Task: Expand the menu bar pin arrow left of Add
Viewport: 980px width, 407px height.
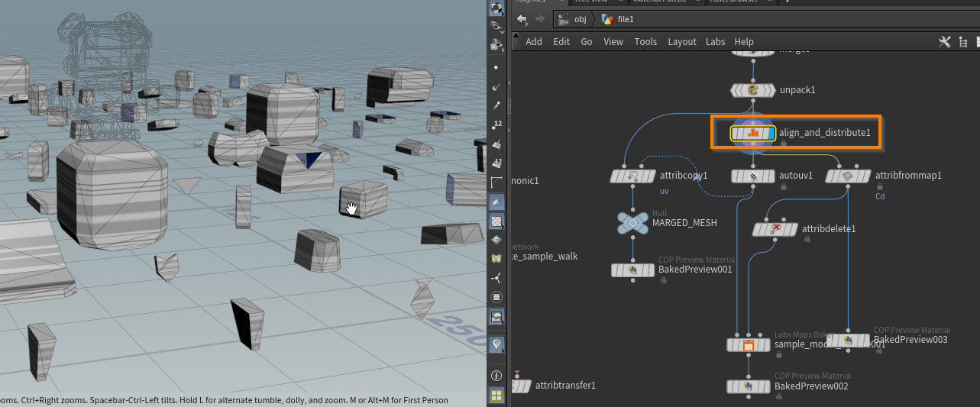Action: pos(517,42)
